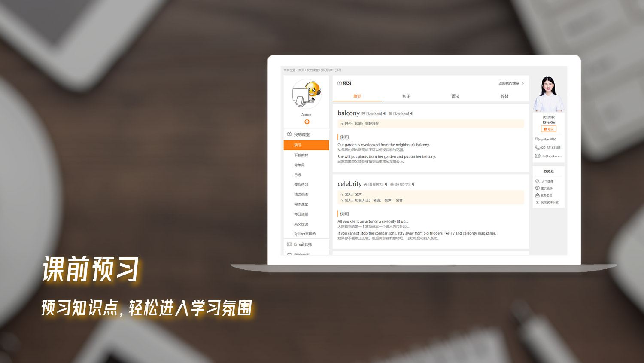Viewport: 644px width, 363px height.
Task: Play British pronunciation of balcony
Action: coord(384,113)
